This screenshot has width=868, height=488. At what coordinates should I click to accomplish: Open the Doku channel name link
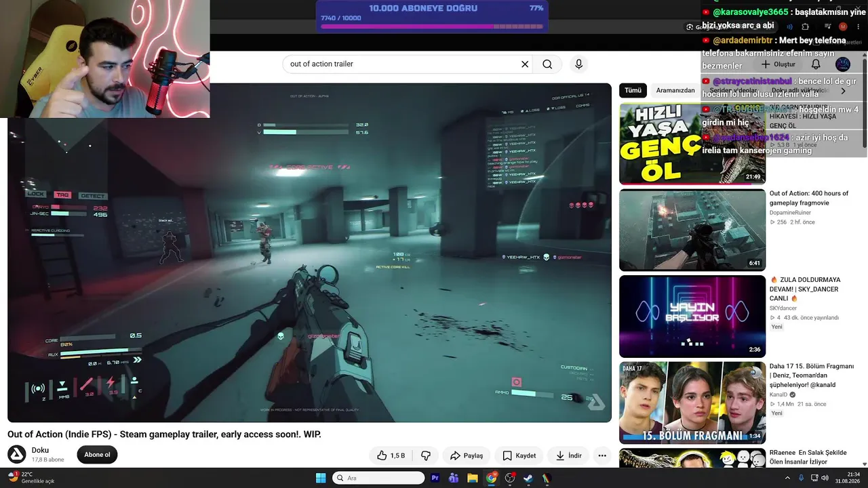pos(40,450)
